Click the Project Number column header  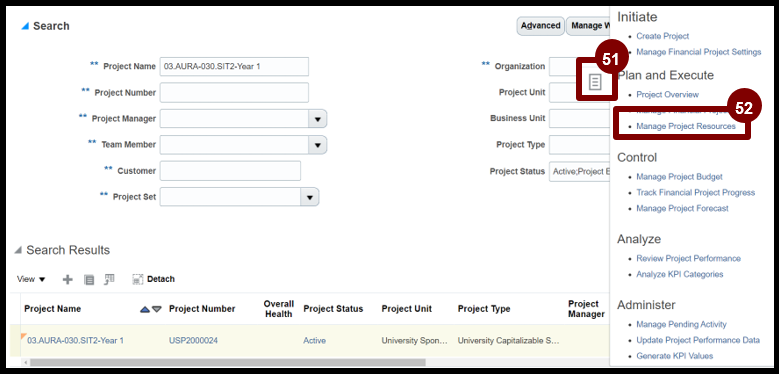click(202, 309)
